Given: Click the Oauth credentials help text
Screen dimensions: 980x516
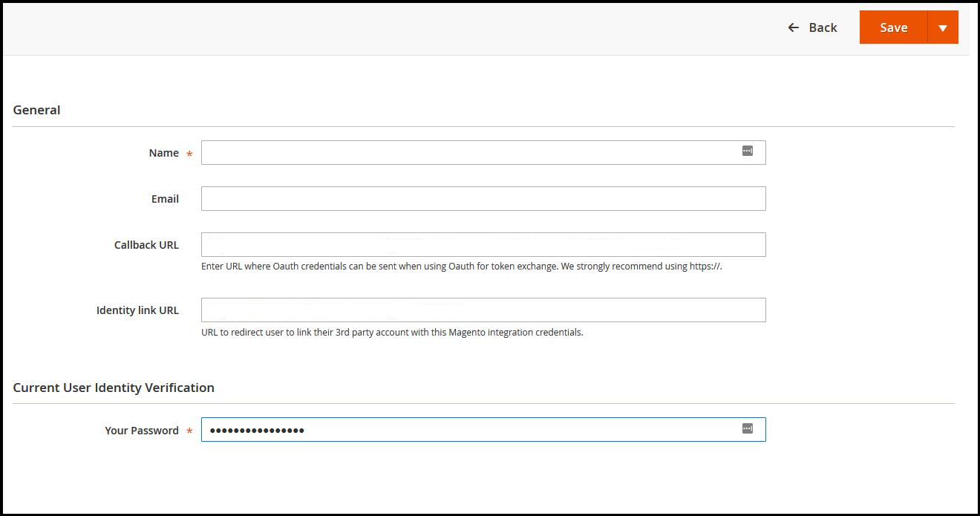Looking at the screenshot, I should point(461,267).
